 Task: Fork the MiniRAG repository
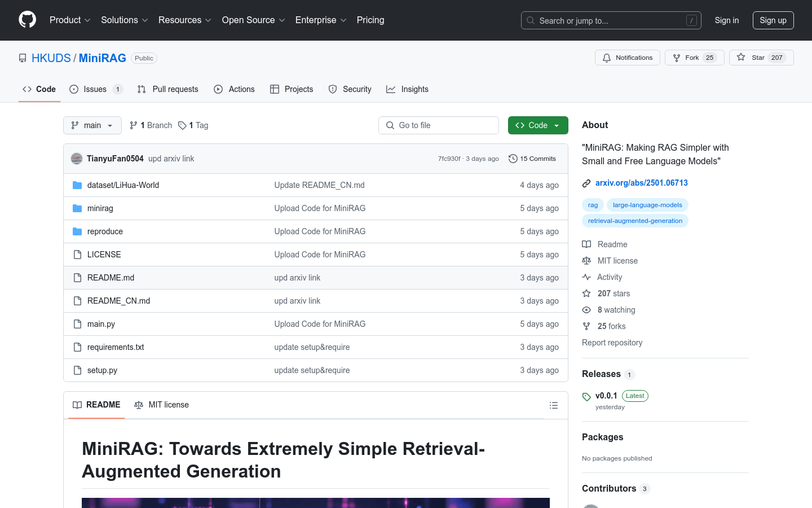point(695,58)
